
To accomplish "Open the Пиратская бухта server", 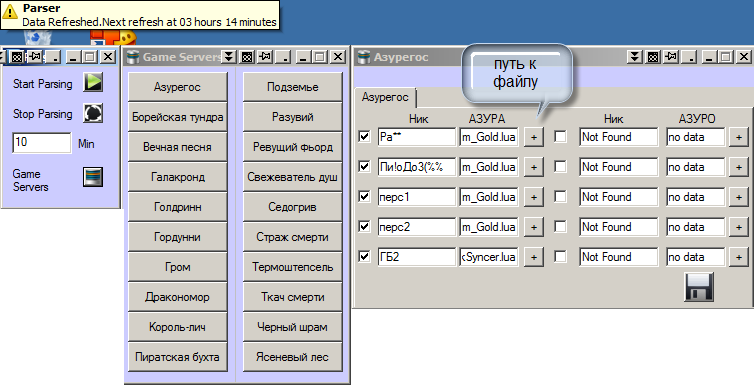I will (177, 357).
